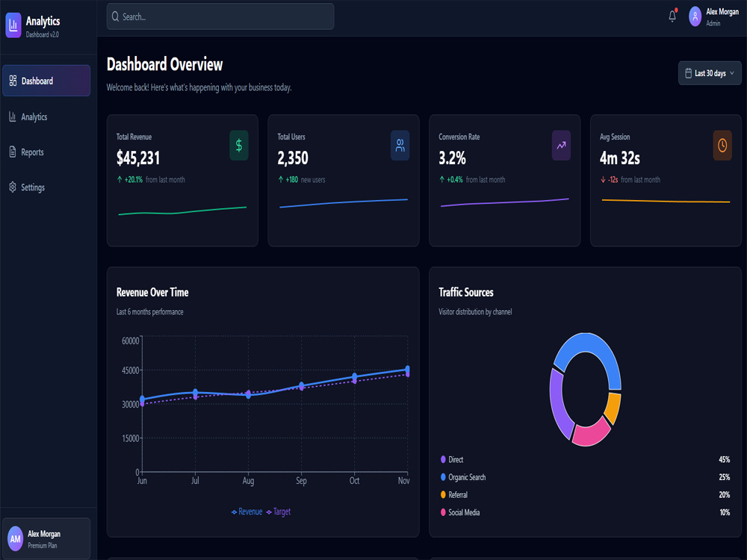The image size is (747, 560).
Task: Click the AM avatar in sidebar footer
Action: [15, 539]
